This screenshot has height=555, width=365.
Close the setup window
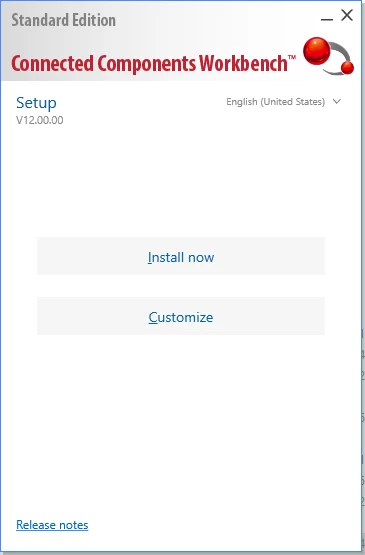pyautogui.click(x=347, y=15)
